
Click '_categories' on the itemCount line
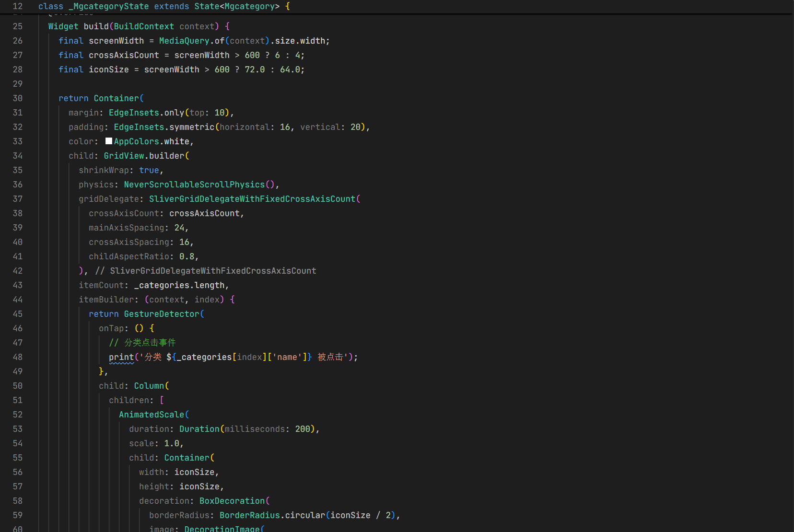pyautogui.click(x=162, y=285)
